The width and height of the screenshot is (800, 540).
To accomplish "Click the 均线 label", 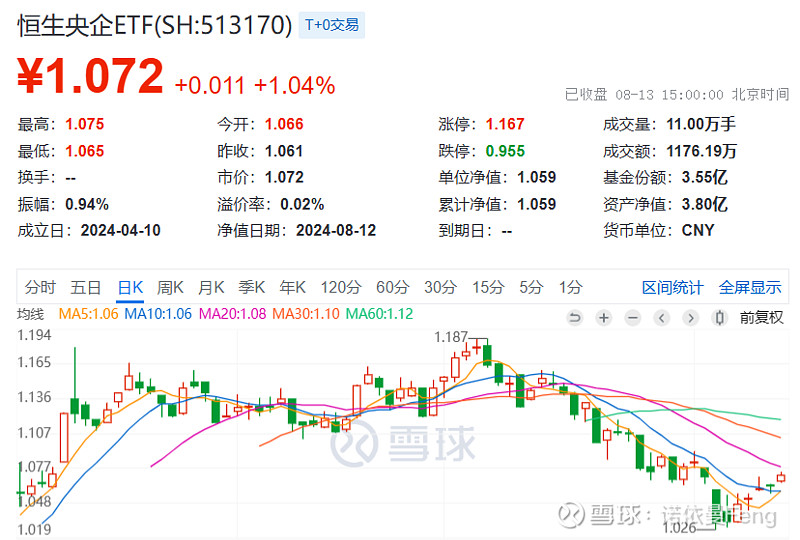I will [31, 314].
